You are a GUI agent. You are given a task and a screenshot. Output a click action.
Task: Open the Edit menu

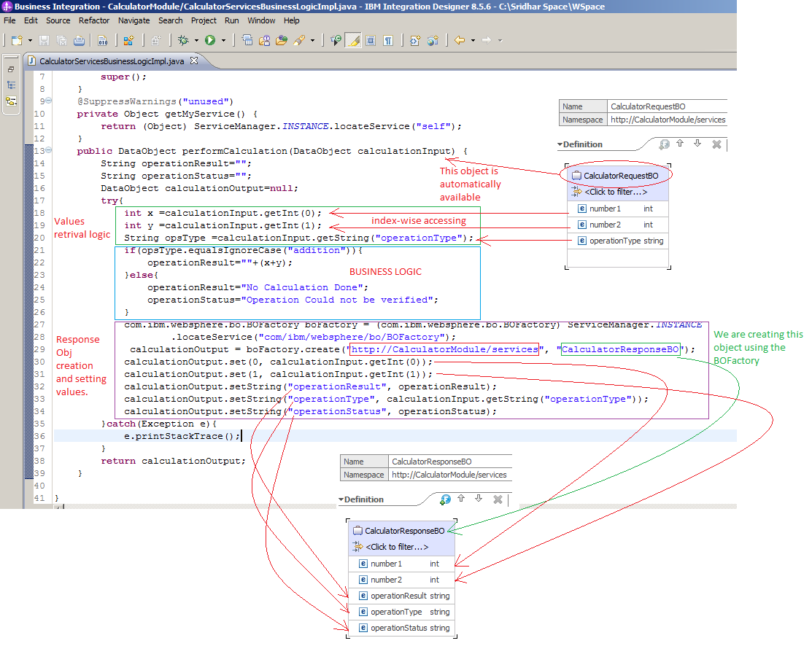click(31, 20)
